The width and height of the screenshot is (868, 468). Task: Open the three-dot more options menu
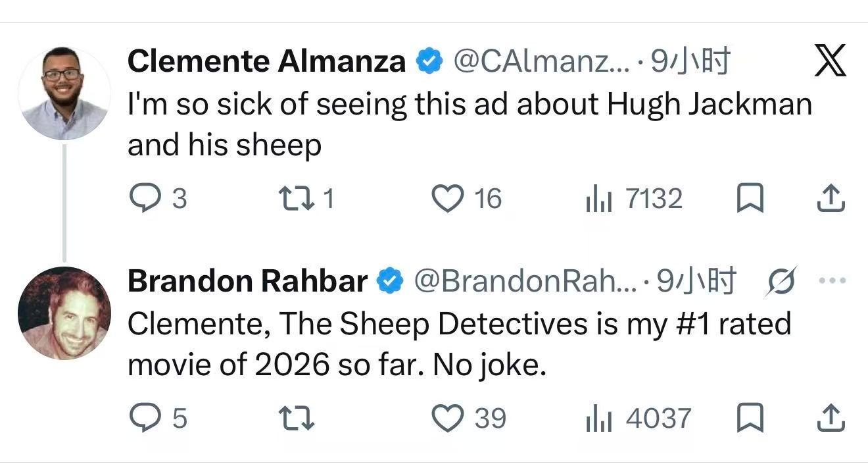[832, 281]
